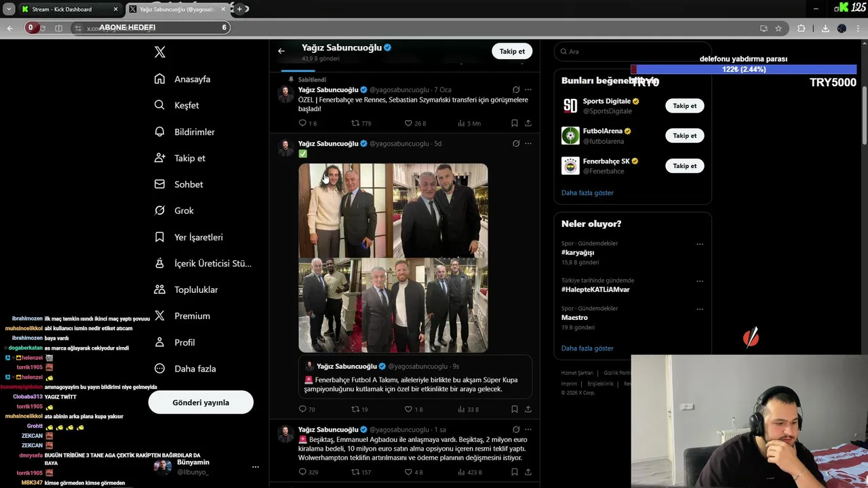Viewport: 868px width, 488px height.
Task: Open Maestro trending topic
Action: tap(574, 317)
